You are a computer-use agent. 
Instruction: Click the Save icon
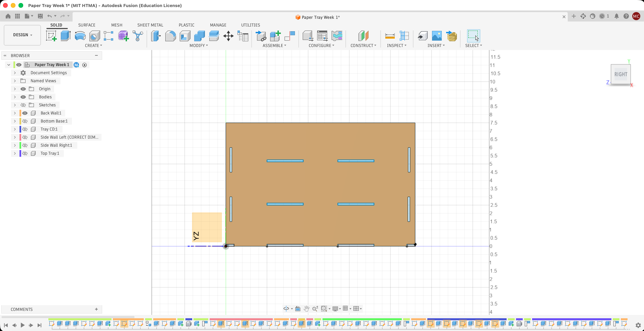click(x=40, y=16)
